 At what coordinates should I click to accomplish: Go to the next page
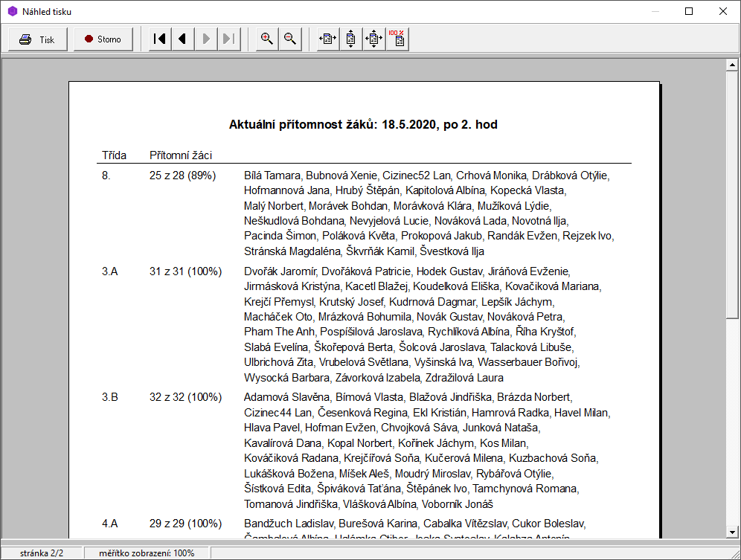tap(205, 39)
